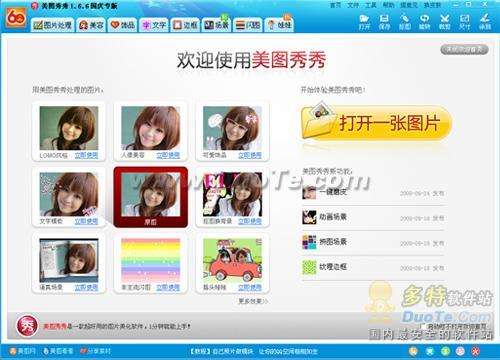Click the 涂鸦 doodle pen icon
This screenshot has width=500, height=360.
pyautogui.click(x=485, y=22)
